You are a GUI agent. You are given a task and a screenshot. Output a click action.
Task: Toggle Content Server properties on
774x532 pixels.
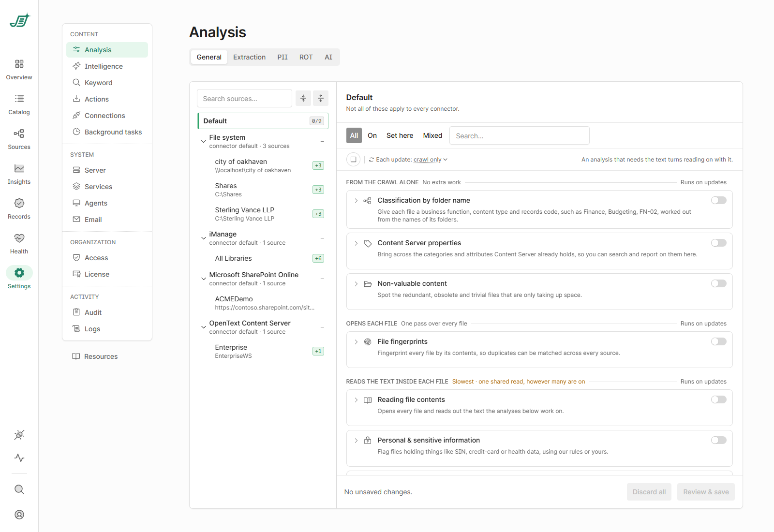click(719, 243)
